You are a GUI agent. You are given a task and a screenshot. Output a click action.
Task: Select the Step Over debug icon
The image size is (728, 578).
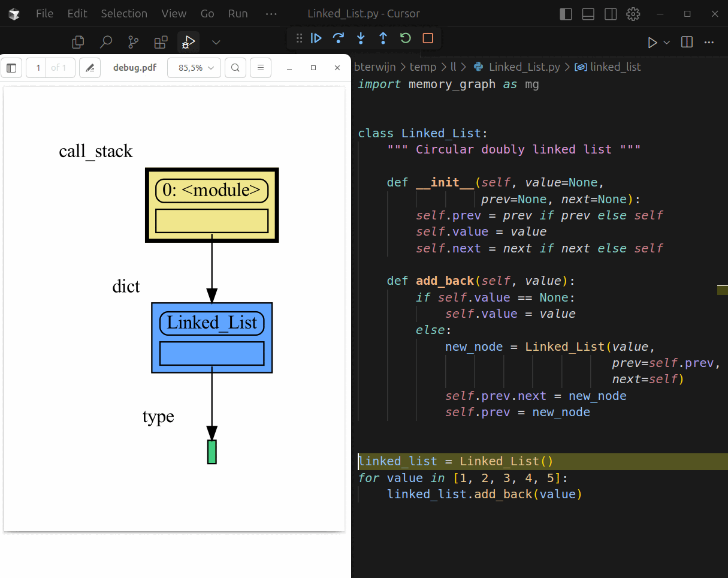(339, 38)
